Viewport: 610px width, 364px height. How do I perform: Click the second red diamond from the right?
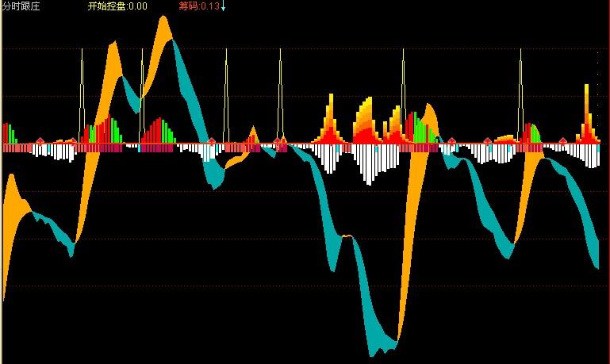[487, 141]
